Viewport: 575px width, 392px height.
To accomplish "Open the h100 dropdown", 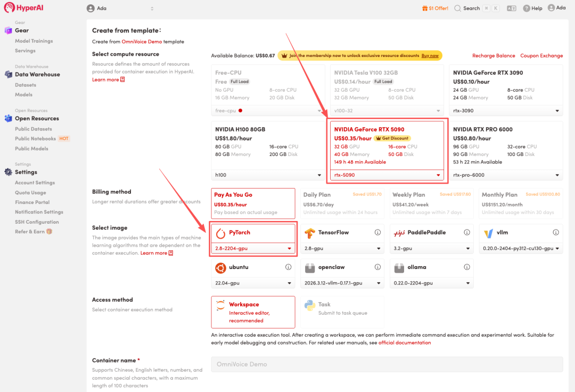I will pos(268,175).
